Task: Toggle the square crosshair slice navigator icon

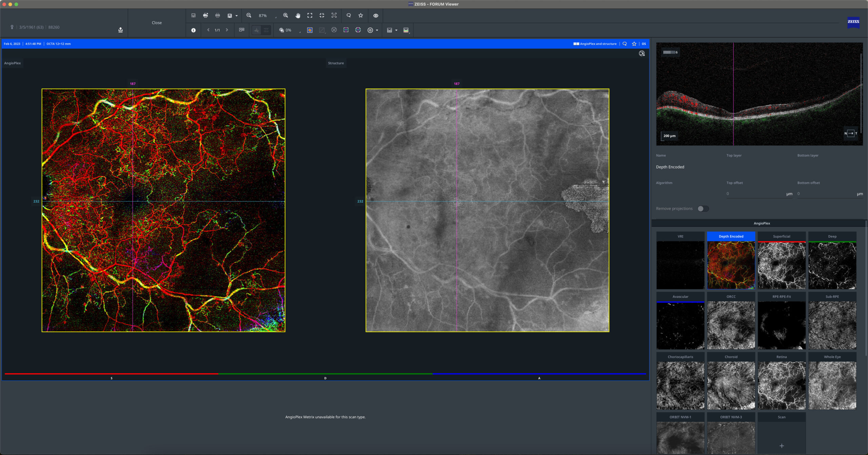Action: [x=346, y=30]
